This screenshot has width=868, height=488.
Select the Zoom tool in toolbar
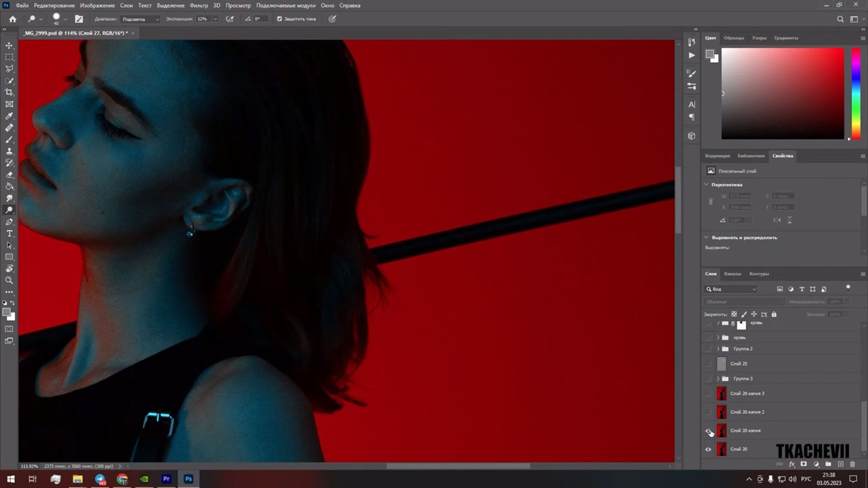pyautogui.click(x=9, y=280)
